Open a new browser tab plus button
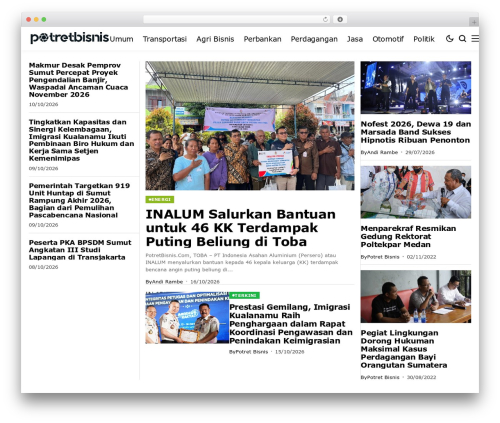 (x=474, y=22)
